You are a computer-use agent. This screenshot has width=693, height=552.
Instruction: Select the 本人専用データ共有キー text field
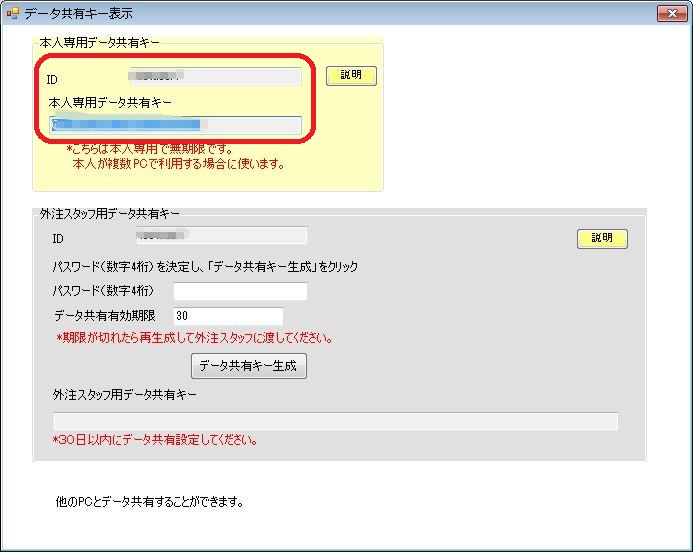[176, 125]
